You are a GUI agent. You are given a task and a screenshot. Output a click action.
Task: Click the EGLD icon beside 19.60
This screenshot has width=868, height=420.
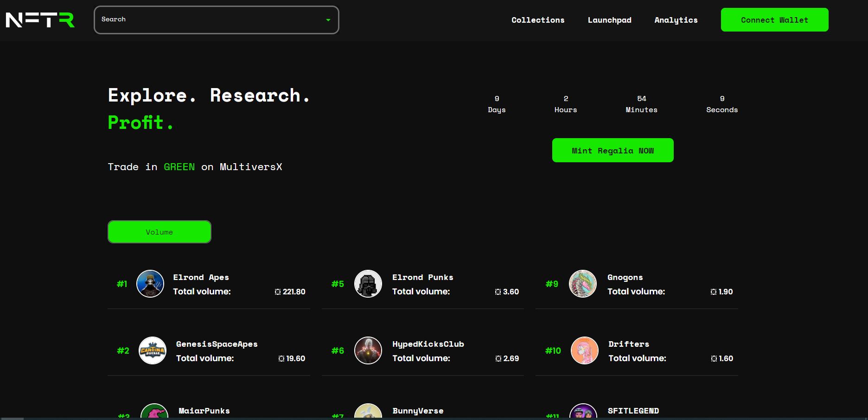pos(281,359)
